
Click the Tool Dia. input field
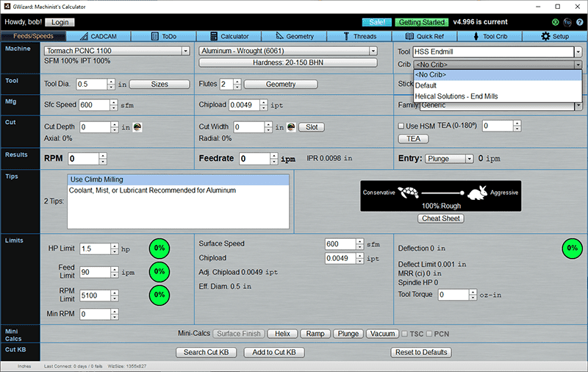click(x=91, y=84)
